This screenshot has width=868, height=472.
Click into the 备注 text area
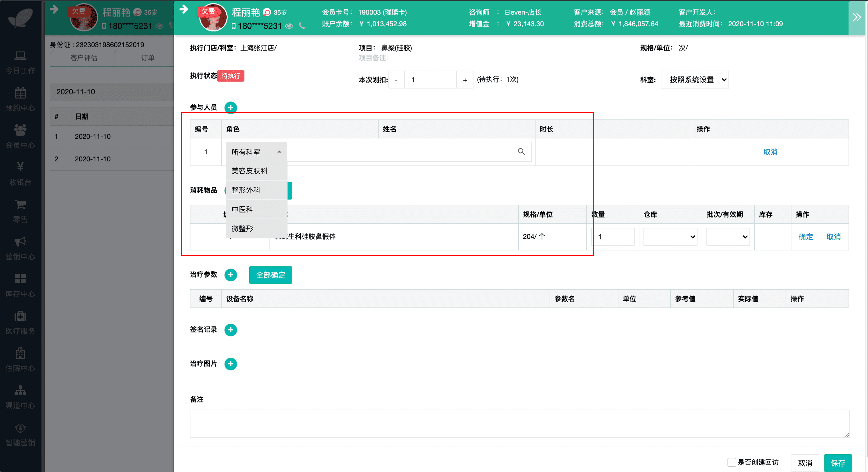tap(519, 423)
